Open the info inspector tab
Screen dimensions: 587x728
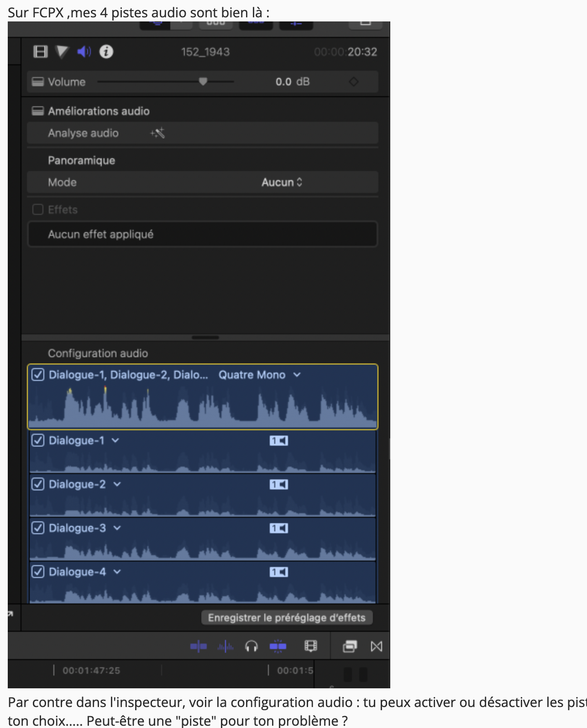106,52
